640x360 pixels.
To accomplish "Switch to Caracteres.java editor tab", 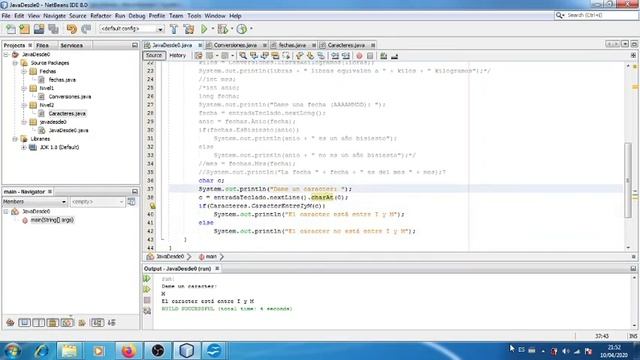I will pos(346,45).
